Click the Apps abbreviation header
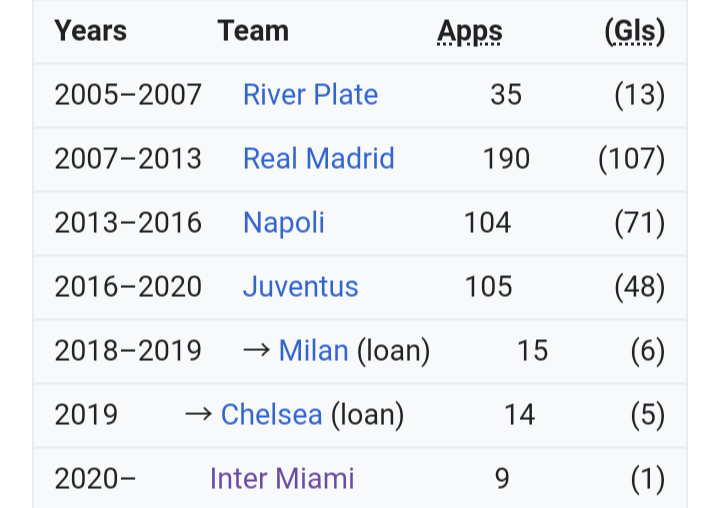This screenshot has width=720, height=508. point(470,31)
